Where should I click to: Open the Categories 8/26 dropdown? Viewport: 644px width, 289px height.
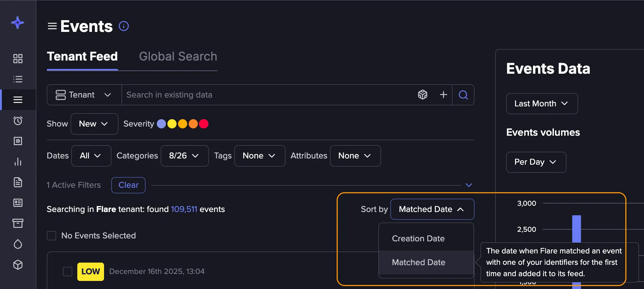pyautogui.click(x=185, y=156)
